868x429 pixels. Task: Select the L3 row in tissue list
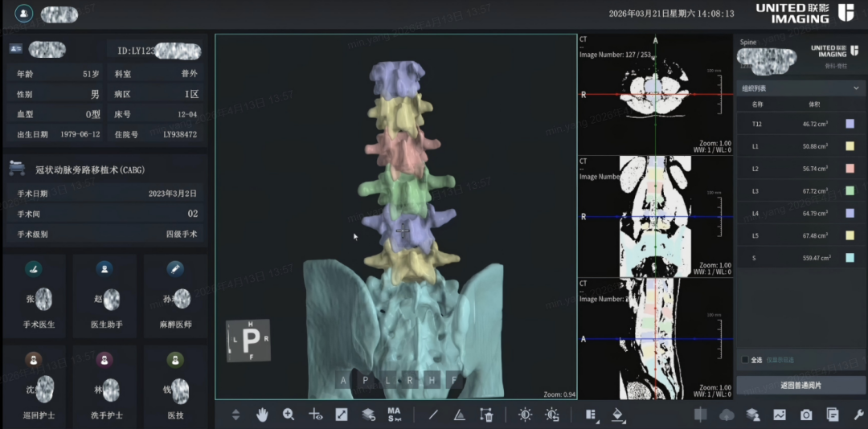tap(796, 191)
